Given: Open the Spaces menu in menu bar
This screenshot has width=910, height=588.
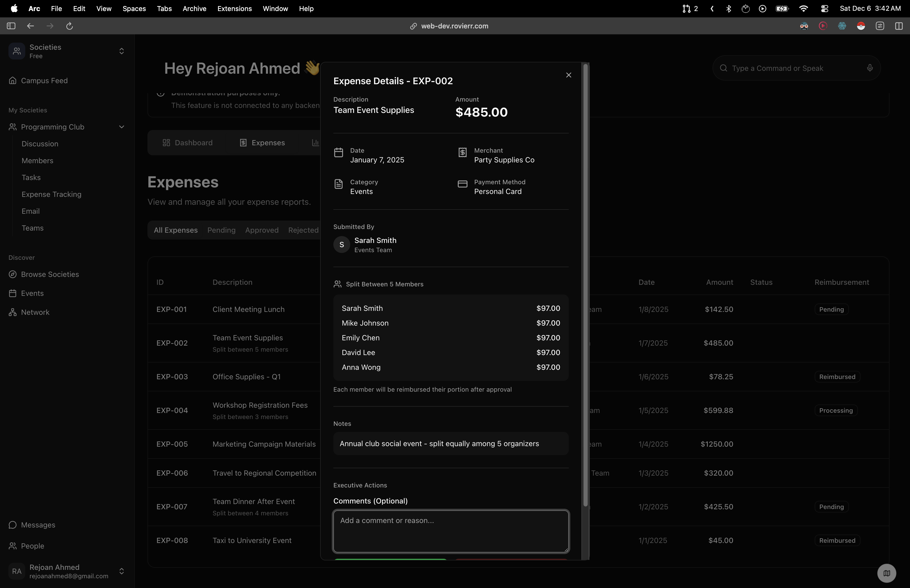Looking at the screenshot, I should (134, 8).
